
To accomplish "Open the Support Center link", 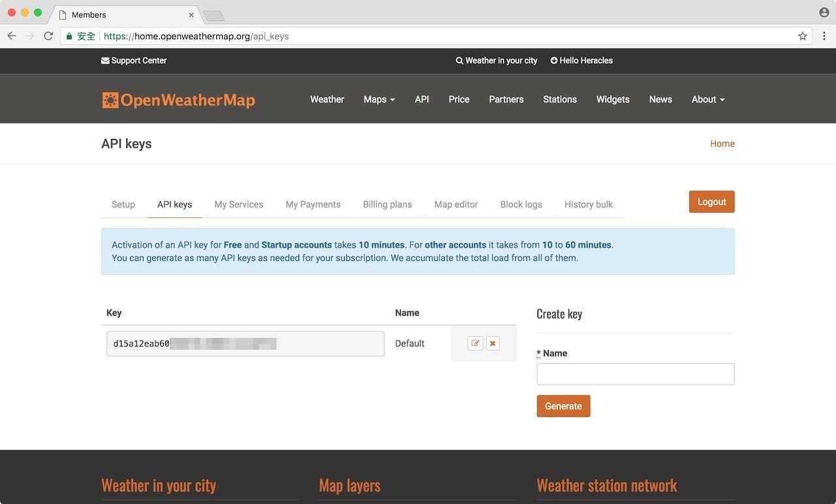I will 134,61.
